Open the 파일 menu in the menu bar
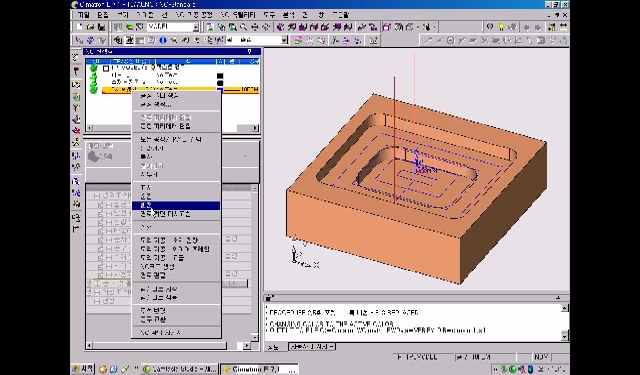This screenshot has height=375, width=640. click(83, 15)
